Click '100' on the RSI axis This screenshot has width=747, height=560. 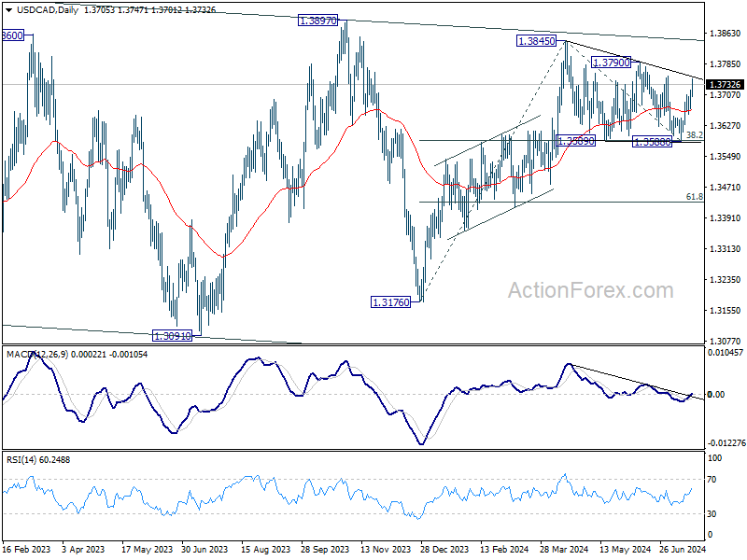tap(715, 458)
